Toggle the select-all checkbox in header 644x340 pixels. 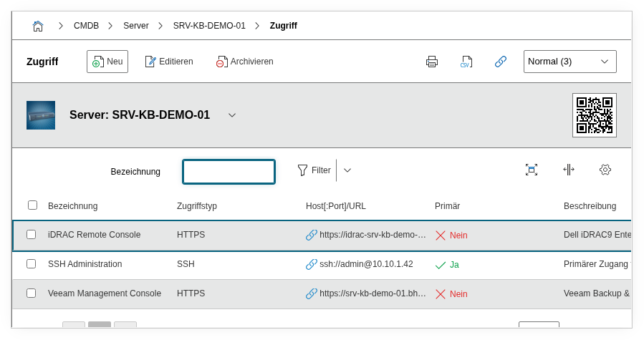click(33, 205)
